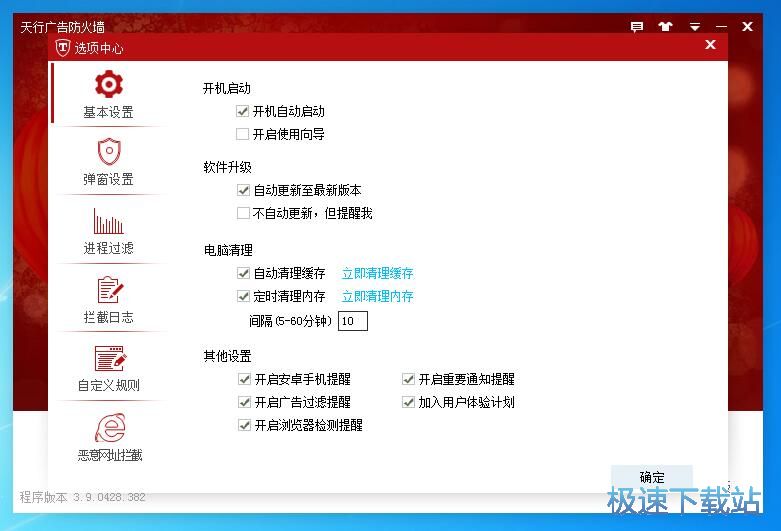781x531 pixels.
Task: Close the 选项中心 dialog
Action: click(711, 45)
